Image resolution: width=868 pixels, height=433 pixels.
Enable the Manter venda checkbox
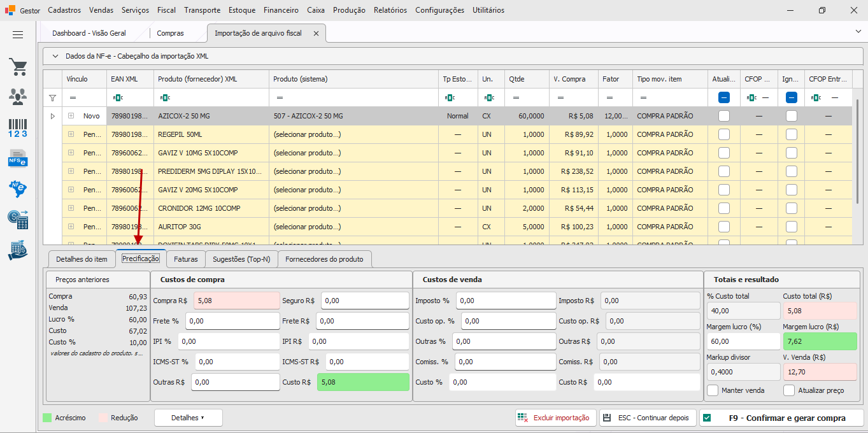click(713, 390)
